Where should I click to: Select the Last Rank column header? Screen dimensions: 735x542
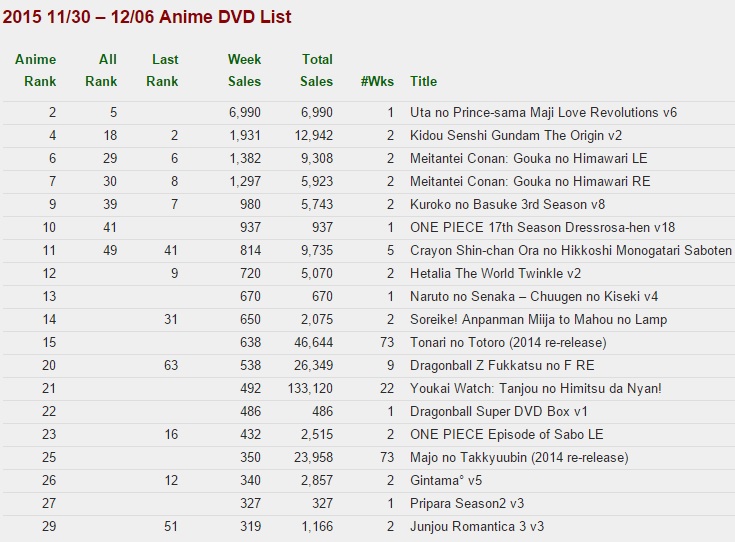tap(162, 70)
